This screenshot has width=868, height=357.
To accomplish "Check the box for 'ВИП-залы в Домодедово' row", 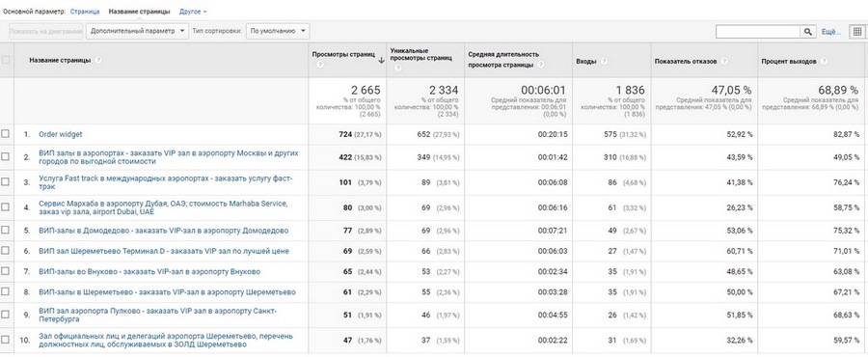I will [x=6, y=231].
